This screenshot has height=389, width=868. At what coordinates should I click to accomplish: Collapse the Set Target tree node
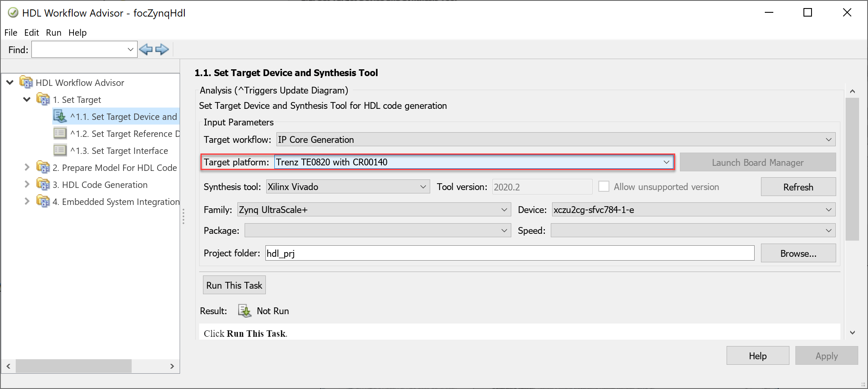click(x=27, y=99)
